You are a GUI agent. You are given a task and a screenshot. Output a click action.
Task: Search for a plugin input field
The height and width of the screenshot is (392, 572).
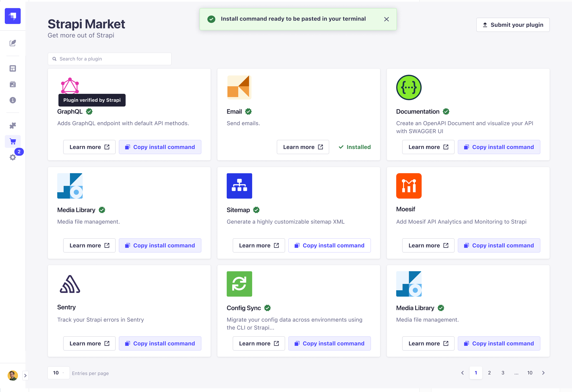(x=109, y=59)
